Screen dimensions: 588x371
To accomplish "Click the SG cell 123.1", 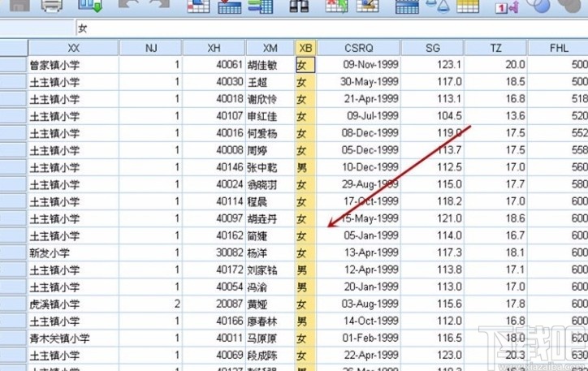I will (x=432, y=65).
